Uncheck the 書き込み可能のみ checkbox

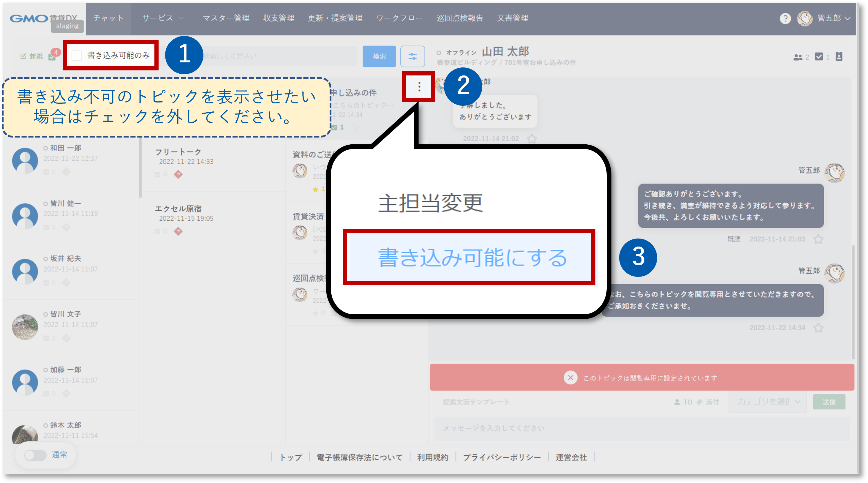tap(77, 56)
